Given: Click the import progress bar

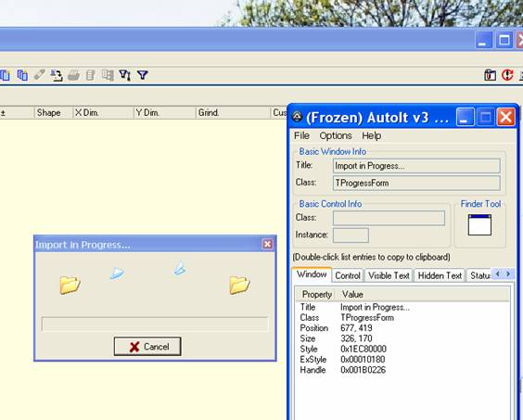Looking at the screenshot, I should click(155, 324).
